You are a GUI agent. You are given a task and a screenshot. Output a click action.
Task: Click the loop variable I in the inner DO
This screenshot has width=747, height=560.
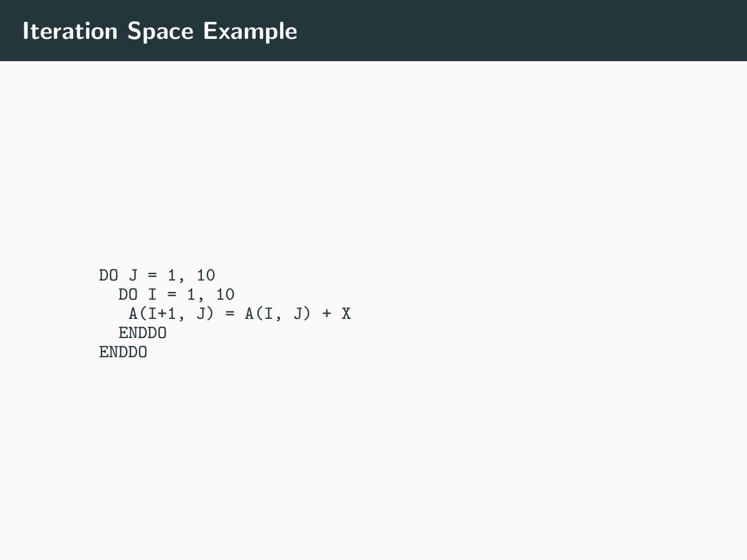click(152, 295)
